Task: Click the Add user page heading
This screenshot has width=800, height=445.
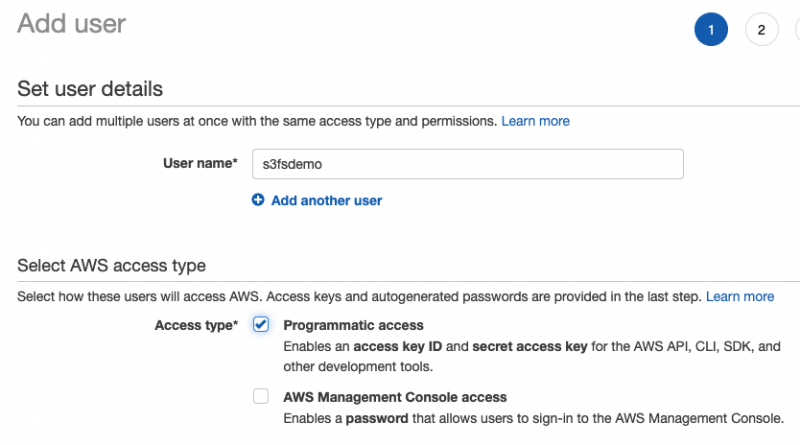Action: 72,23
